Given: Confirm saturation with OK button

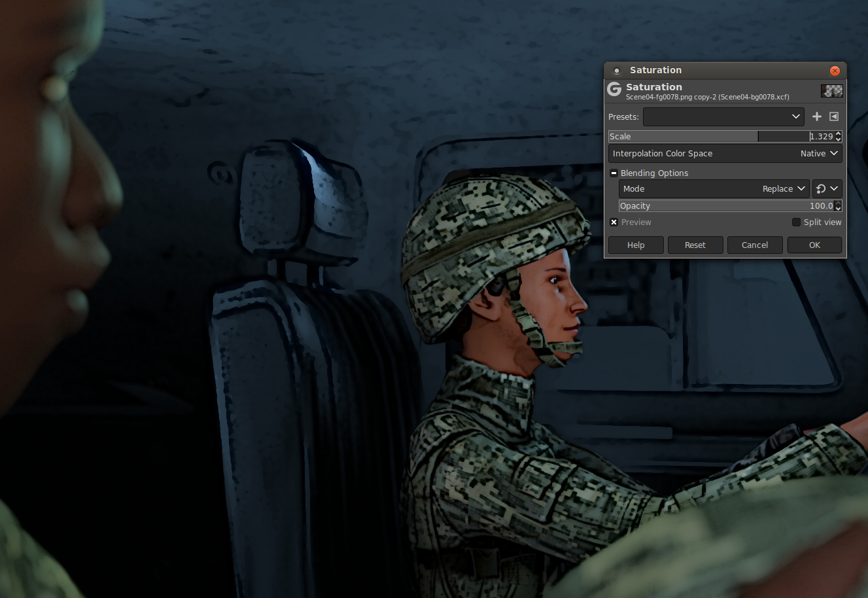Looking at the screenshot, I should pos(814,245).
